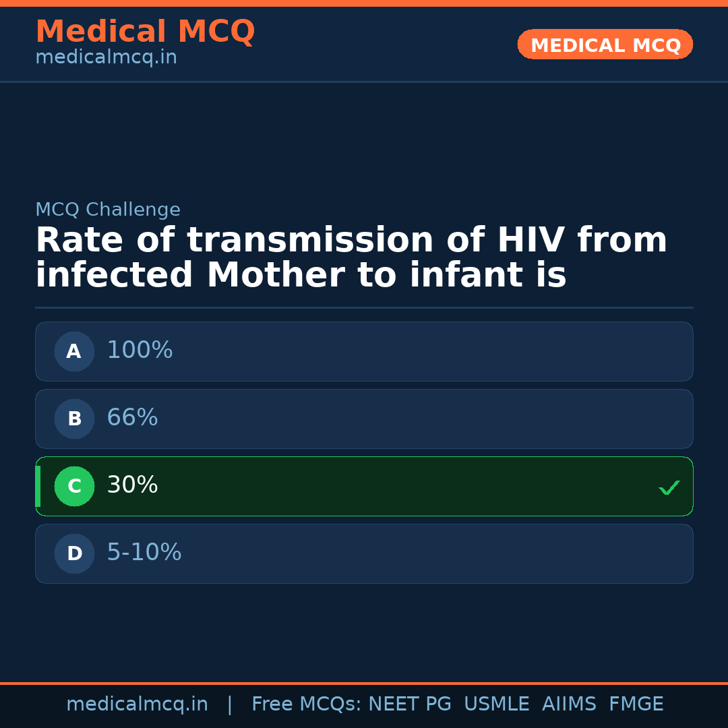Select "USMLE" in the footer
The height and width of the screenshot is (728, 728).
pos(496,704)
